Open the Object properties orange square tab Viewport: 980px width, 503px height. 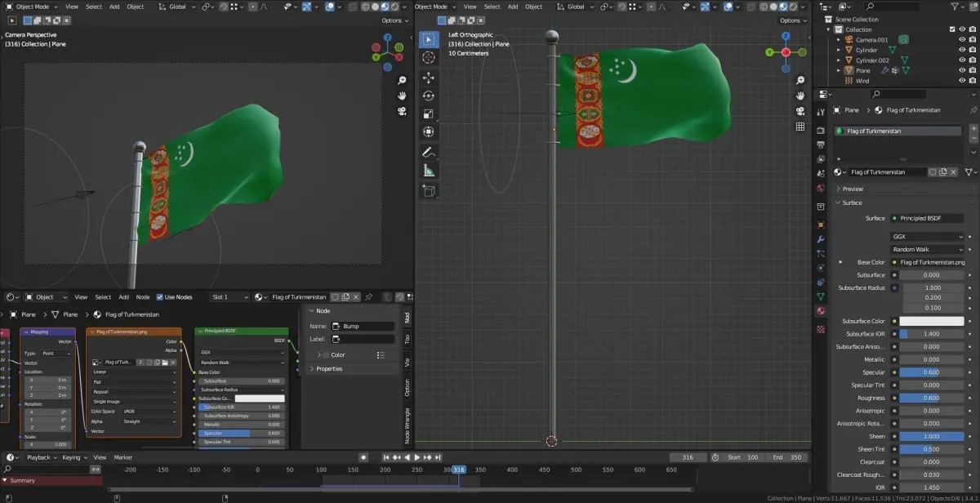(x=821, y=223)
